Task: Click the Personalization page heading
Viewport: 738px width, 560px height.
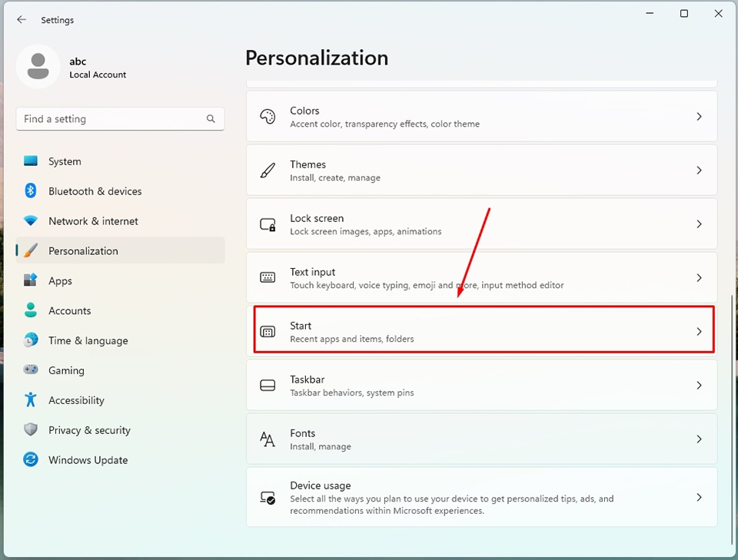Action: pos(317,58)
